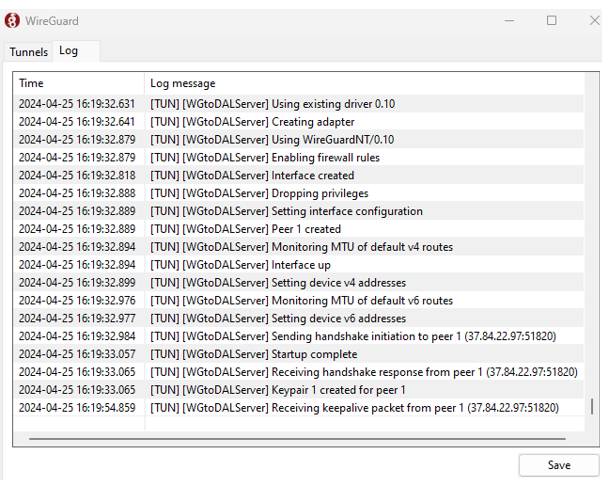Click the Time column header

[x=79, y=83]
